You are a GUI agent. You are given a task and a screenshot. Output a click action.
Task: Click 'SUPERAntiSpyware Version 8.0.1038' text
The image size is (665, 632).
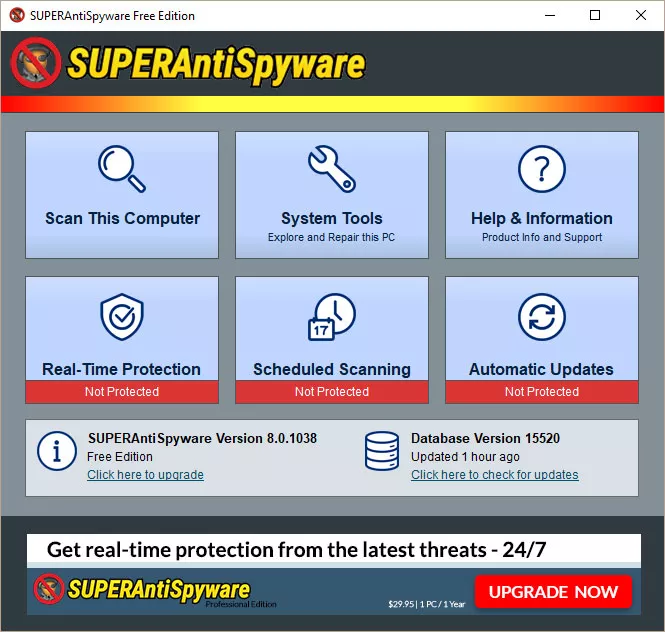coord(202,438)
